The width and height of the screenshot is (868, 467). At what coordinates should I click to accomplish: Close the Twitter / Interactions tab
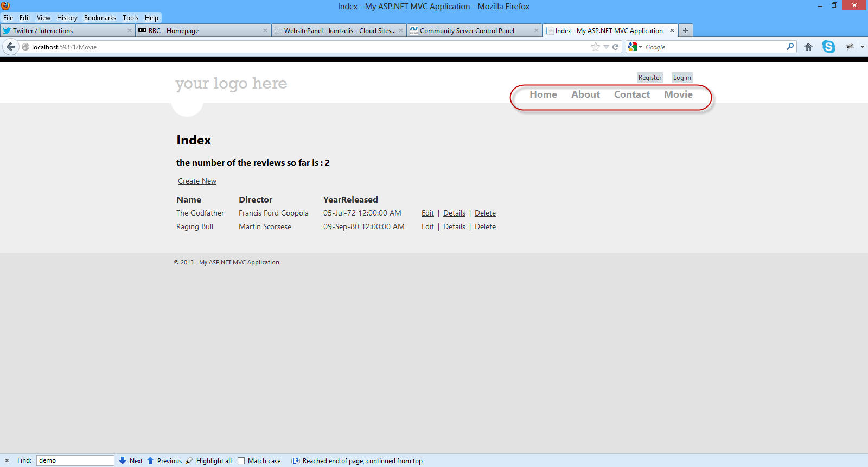tap(130, 30)
